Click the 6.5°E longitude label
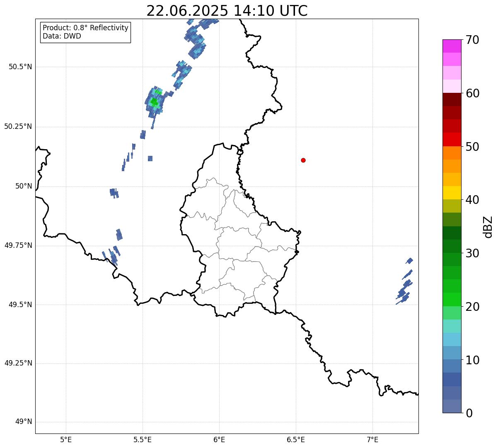This screenshot has height=448, width=498. click(x=296, y=439)
